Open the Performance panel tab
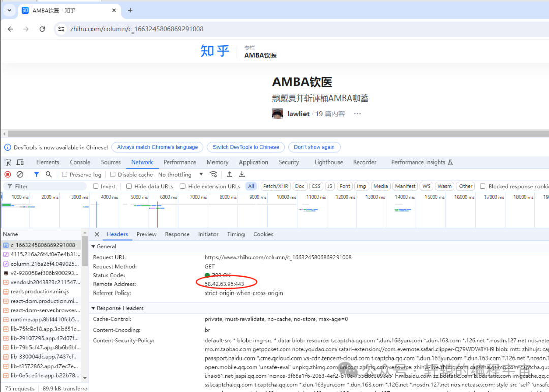This screenshot has width=549, height=392. (x=179, y=162)
